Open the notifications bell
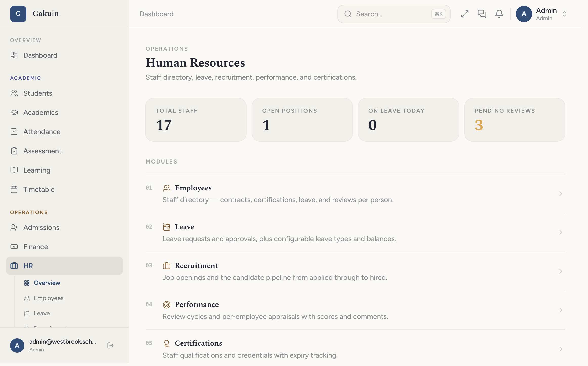 click(499, 14)
